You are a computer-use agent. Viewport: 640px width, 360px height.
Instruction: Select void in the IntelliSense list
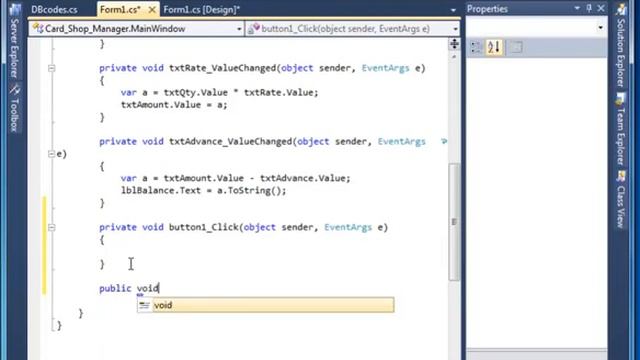(265, 305)
